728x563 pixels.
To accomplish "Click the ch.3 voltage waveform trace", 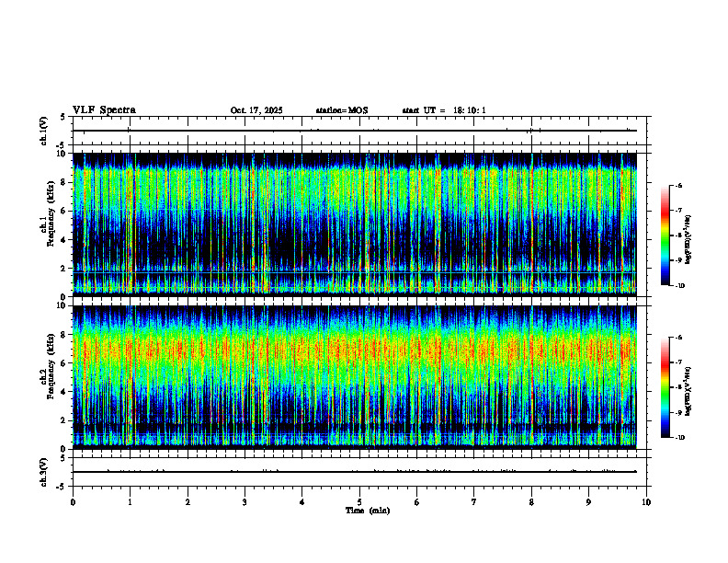I will (x=355, y=472).
